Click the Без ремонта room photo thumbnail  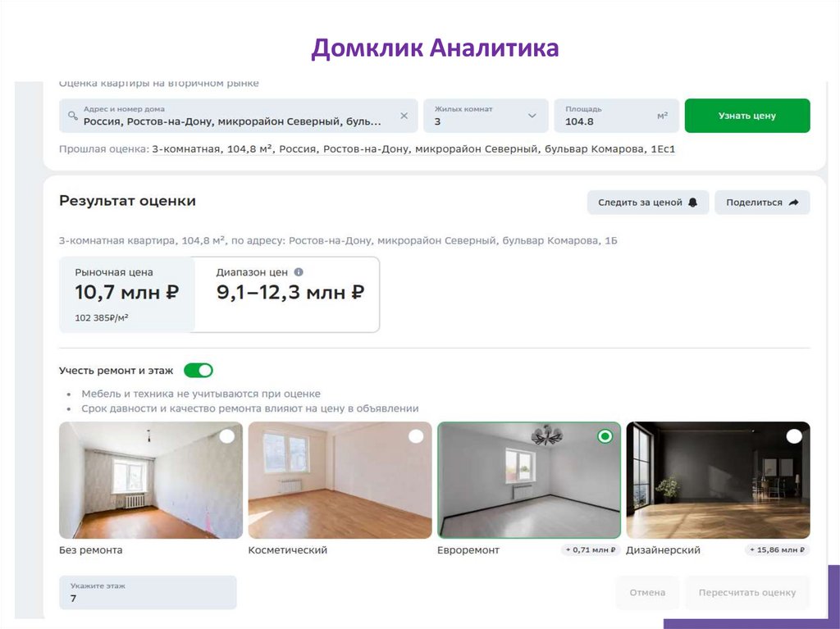[x=151, y=480]
